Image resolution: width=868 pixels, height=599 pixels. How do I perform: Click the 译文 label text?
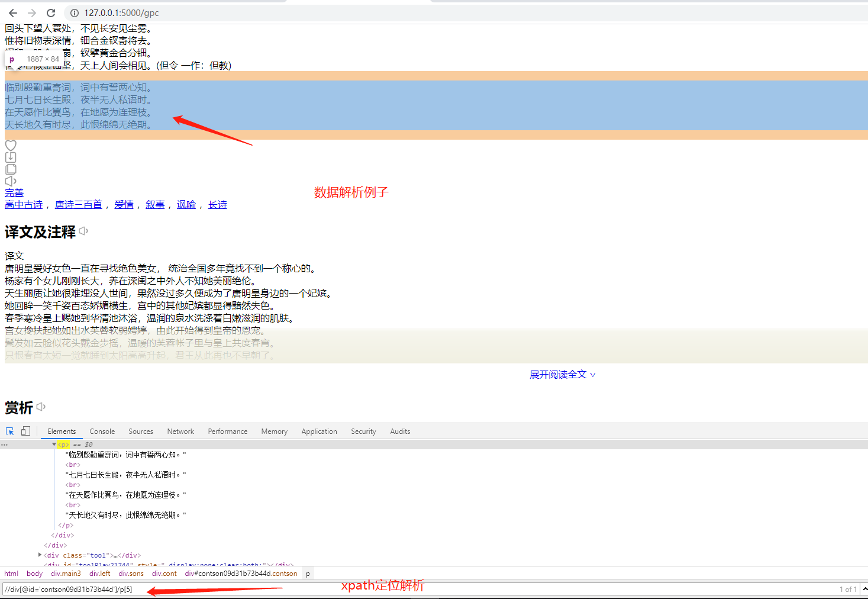14,256
